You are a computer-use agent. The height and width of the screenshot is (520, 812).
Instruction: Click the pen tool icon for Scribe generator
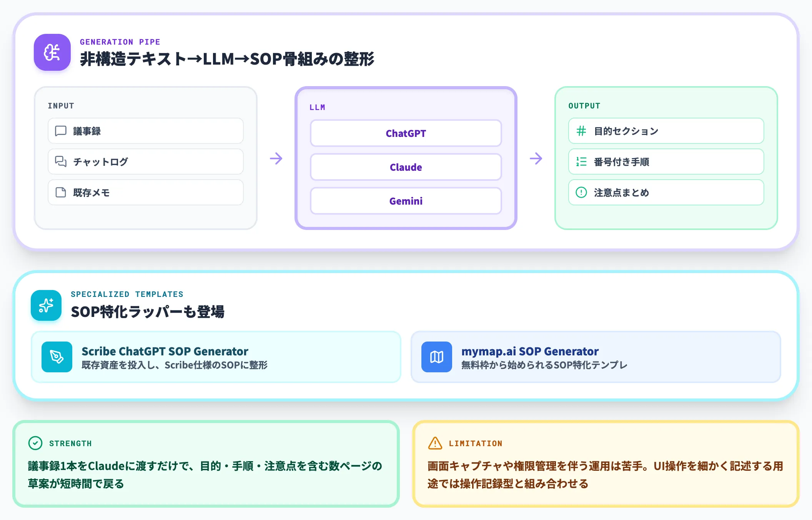(x=57, y=357)
